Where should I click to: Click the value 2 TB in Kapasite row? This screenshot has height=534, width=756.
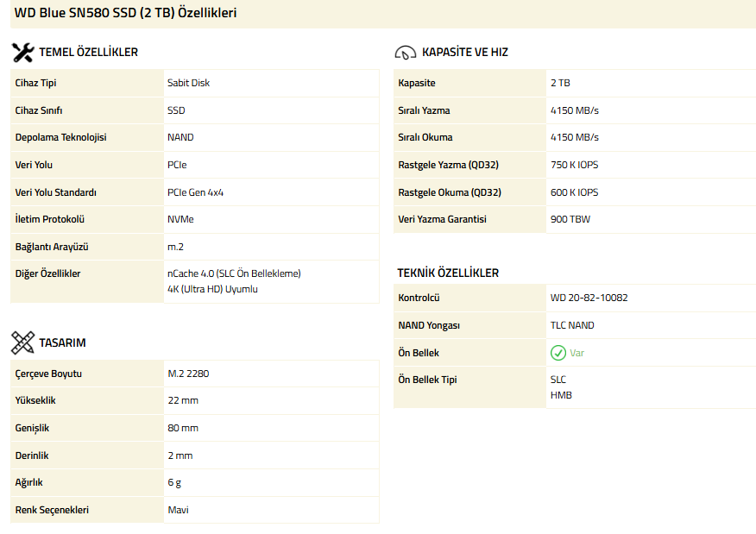(560, 83)
